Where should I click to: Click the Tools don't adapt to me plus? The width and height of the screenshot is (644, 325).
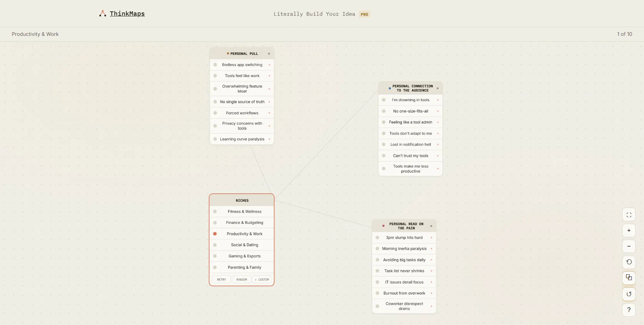(438, 133)
